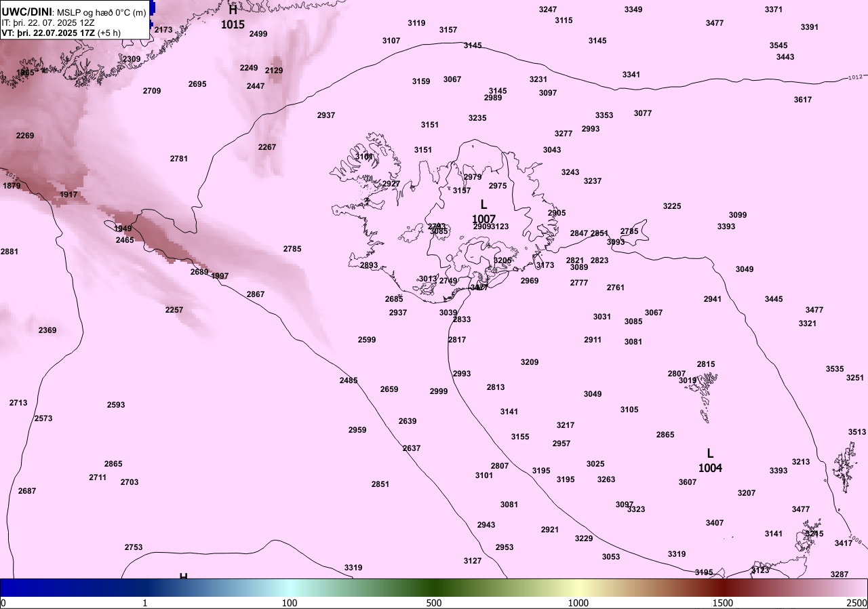Click the 2695 height value
Screen dimensions: 868x609
tap(197, 84)
